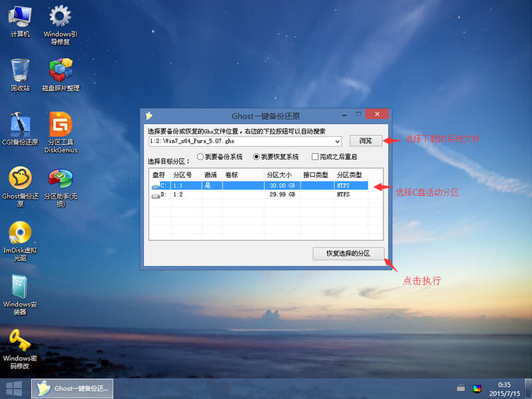Viewport: 532px width, 399px height.
Task: Enable 完成之后重启 checkbox
Action: pos(315,157)
